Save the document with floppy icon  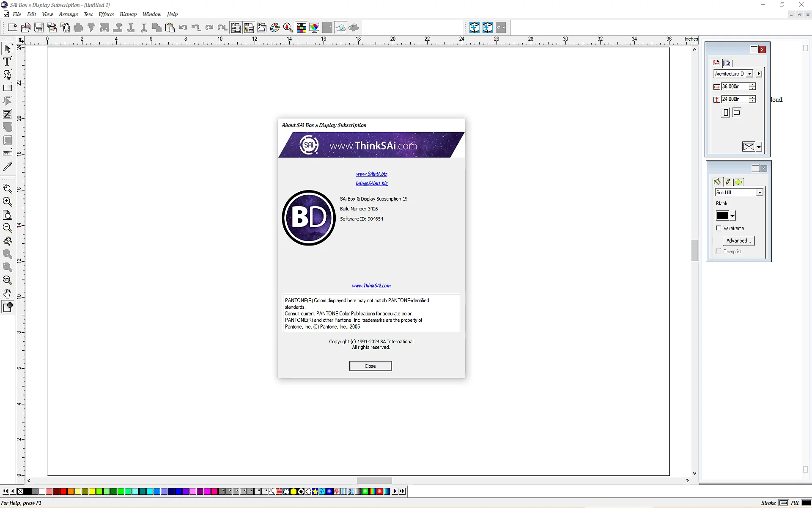point(39,28)
